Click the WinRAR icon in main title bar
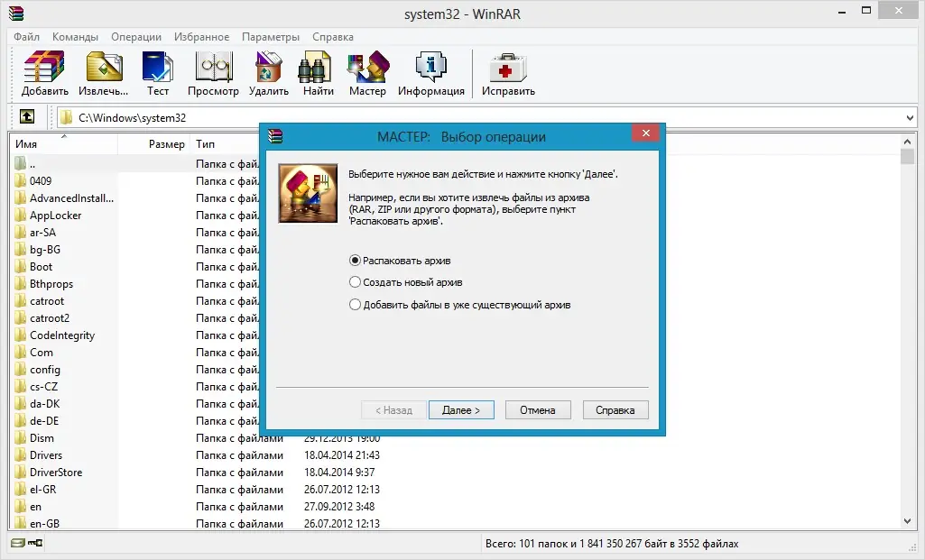Image resolution: width=925 pixels, height=560 pixels. [x=16, y=13]
